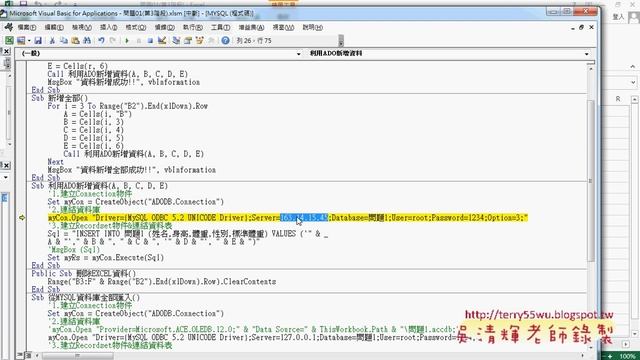This screenshot has height=360, width=640.
Task: Click the highlighted server IP in connection string
Action: pos(304,218)
